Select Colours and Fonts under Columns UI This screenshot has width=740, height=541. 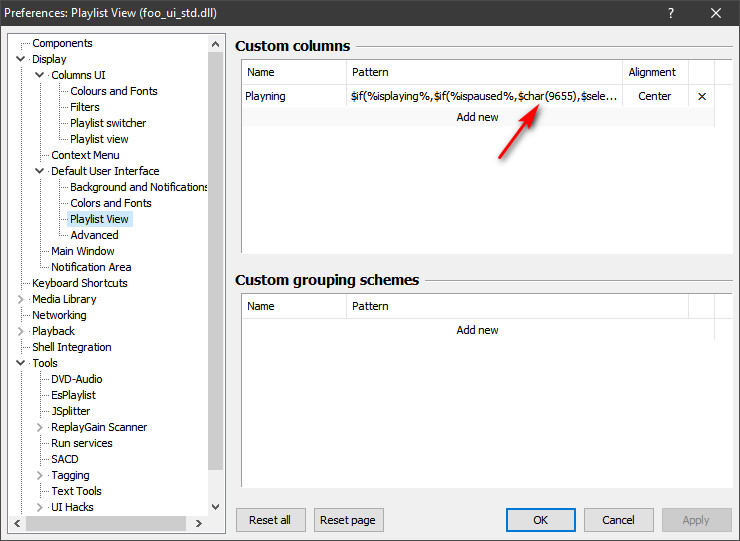coord(113,91)
